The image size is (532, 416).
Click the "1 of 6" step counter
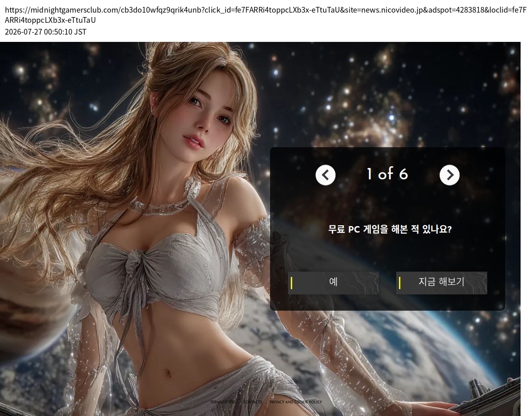(387, 174)
